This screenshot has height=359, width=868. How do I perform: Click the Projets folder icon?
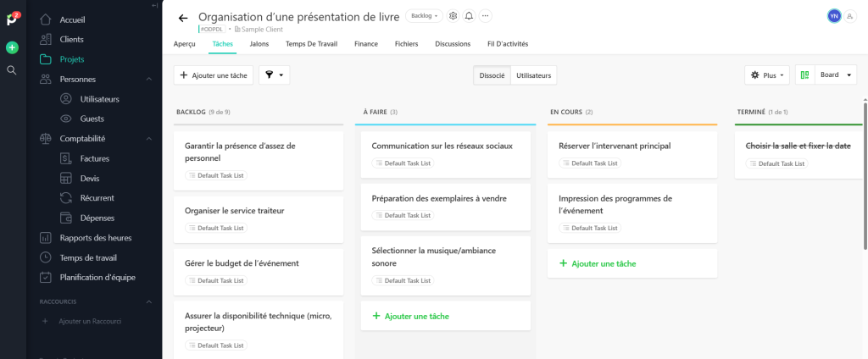pos(46,59)
